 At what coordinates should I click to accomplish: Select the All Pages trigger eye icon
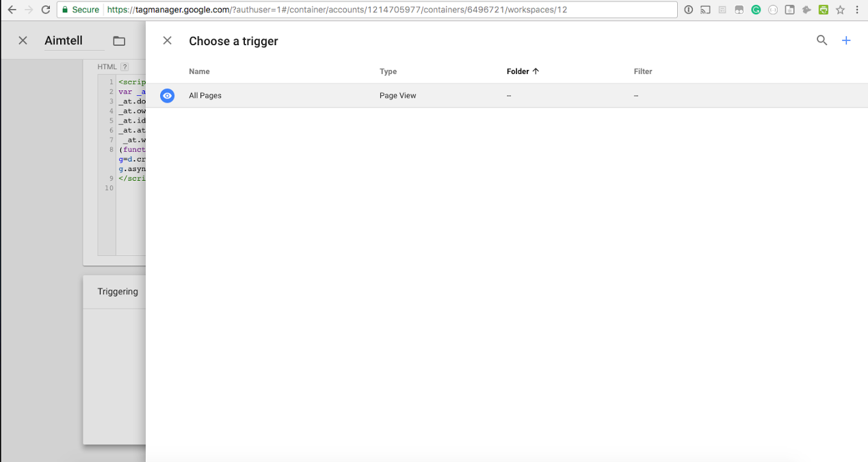click(x=168, y=96)
